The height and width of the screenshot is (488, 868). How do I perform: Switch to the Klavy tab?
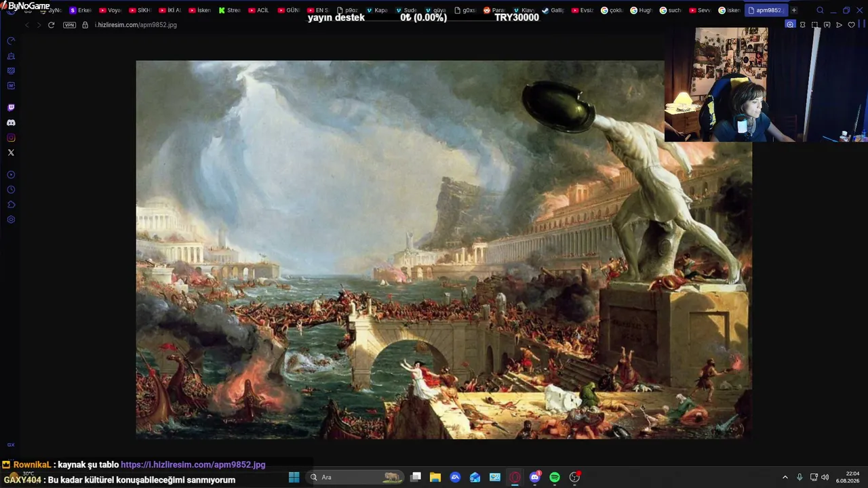click(x=524, y=10)
